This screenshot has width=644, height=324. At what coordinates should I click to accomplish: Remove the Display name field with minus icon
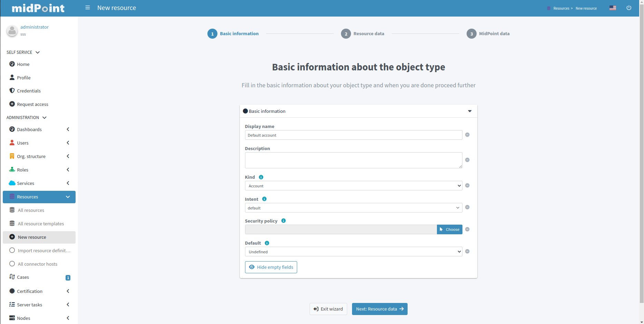tap(467, 135)
